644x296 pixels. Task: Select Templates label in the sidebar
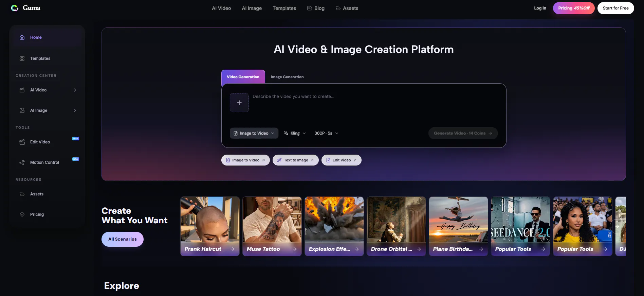click(x=40, y=58)
